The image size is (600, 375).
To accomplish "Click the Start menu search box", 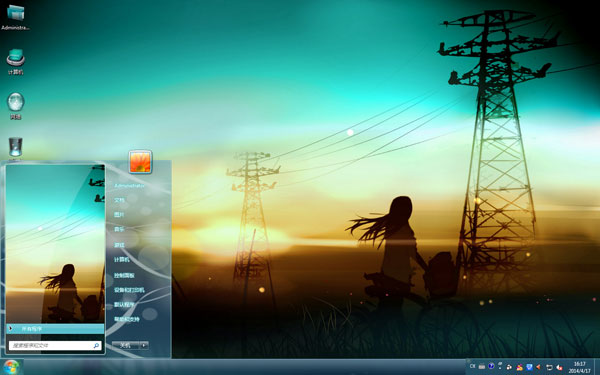I will pyautogui.click(x=55, y=346).
